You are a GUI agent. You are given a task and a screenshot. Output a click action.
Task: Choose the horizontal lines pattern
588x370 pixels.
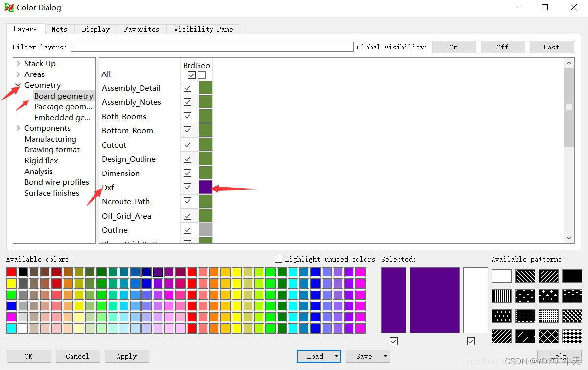pyautogui.click(x=572, y=276)
